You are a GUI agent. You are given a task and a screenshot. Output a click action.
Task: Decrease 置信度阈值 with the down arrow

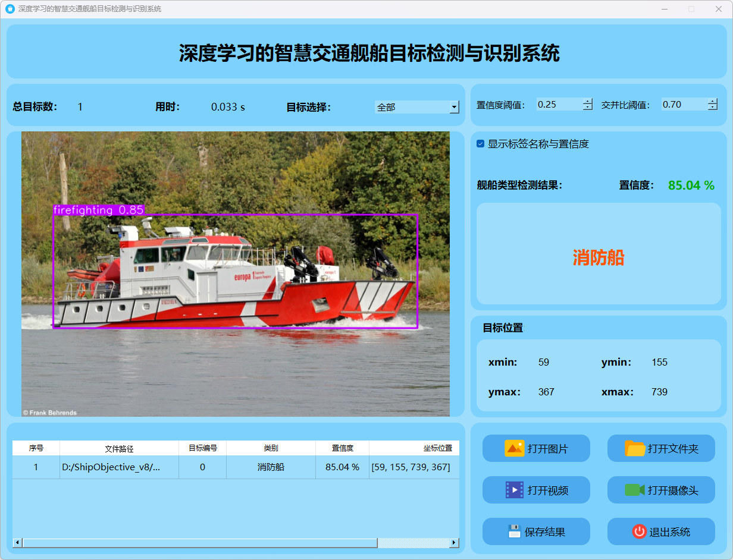tap(588, 108)
